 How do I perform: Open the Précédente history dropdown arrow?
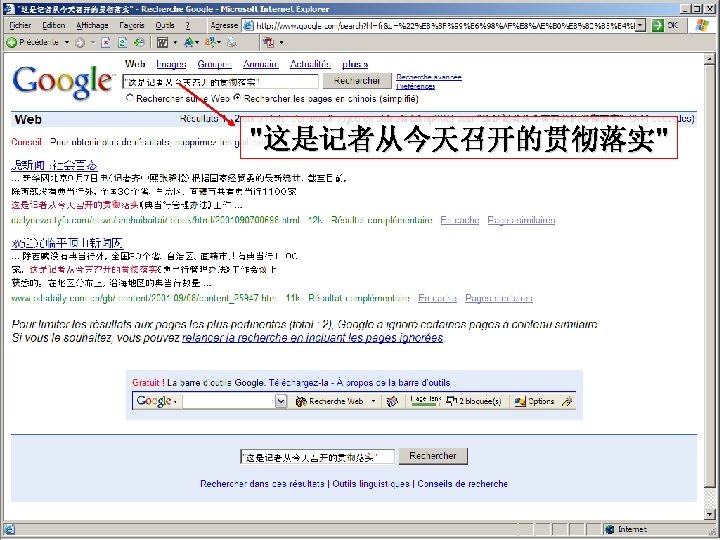(x=67, y=43)
